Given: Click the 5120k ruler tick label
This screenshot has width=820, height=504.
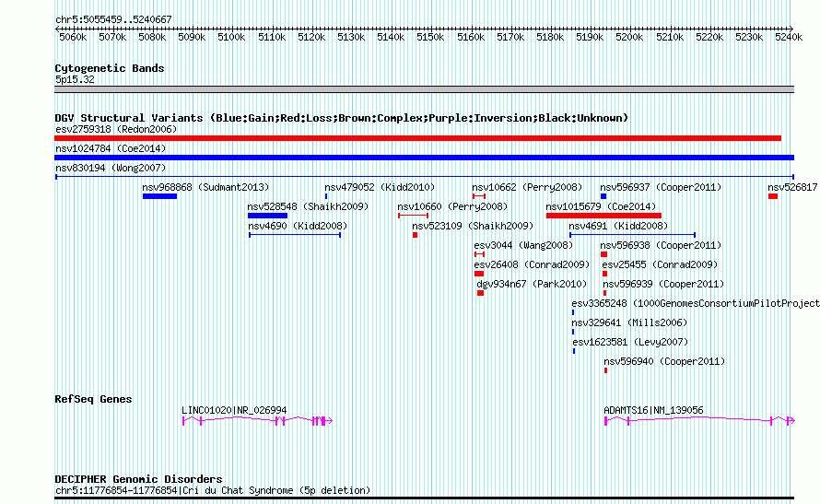Looking at the screenshot, I should pos(311,37).
